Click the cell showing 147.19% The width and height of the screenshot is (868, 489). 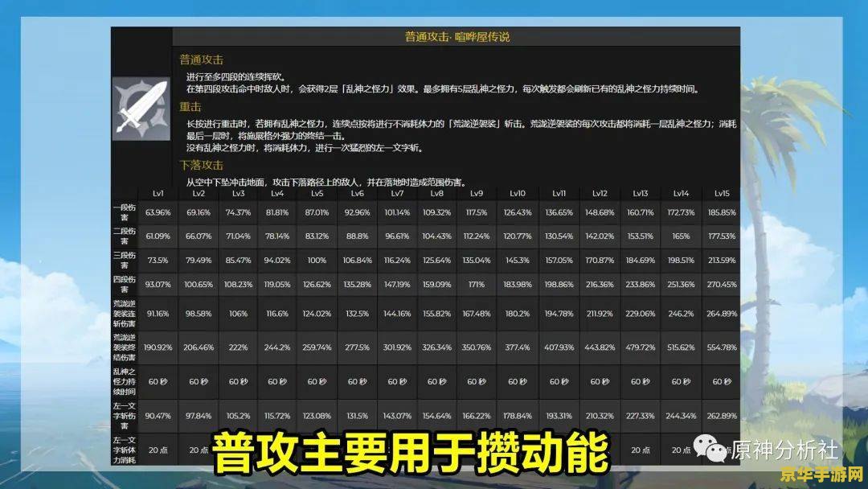coord(397,284)
